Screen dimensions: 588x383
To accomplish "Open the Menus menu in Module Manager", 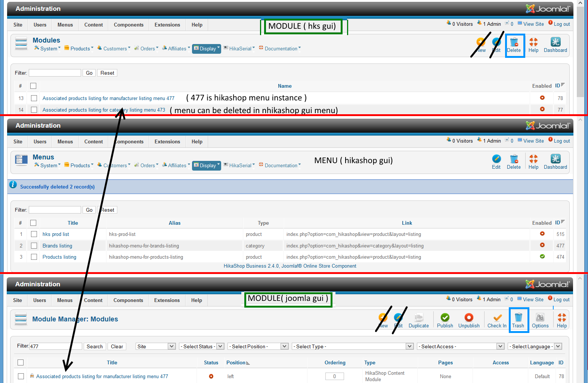I will point(65,300).
